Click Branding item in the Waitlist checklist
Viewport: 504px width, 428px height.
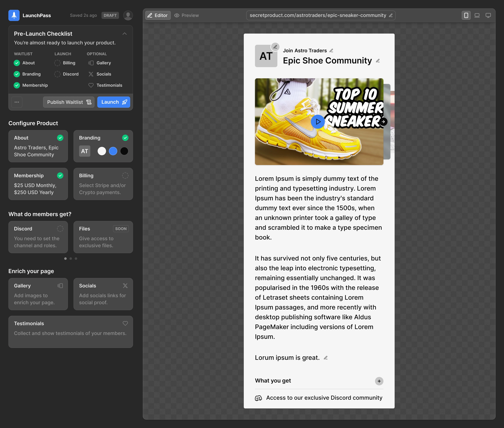(x=27, y=74)
